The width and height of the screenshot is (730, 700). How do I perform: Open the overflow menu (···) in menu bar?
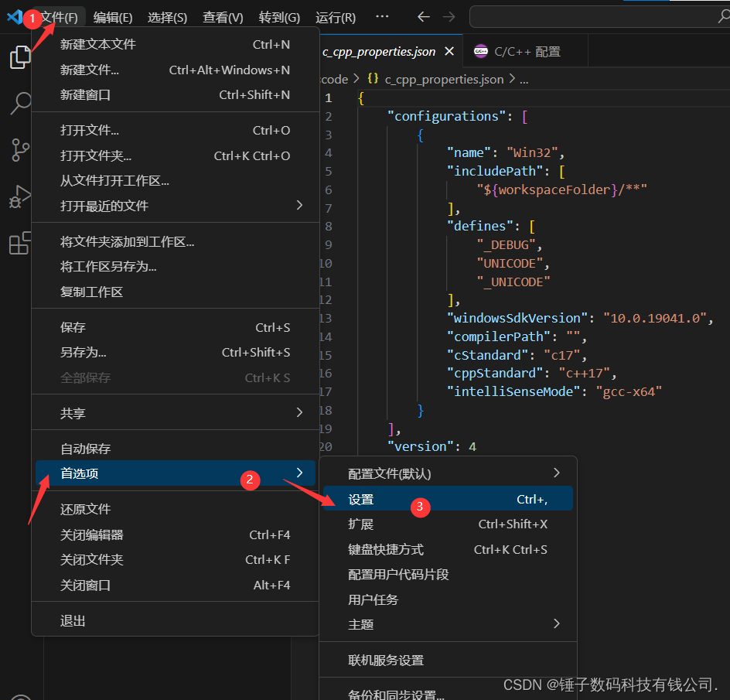tap(382, 15)
